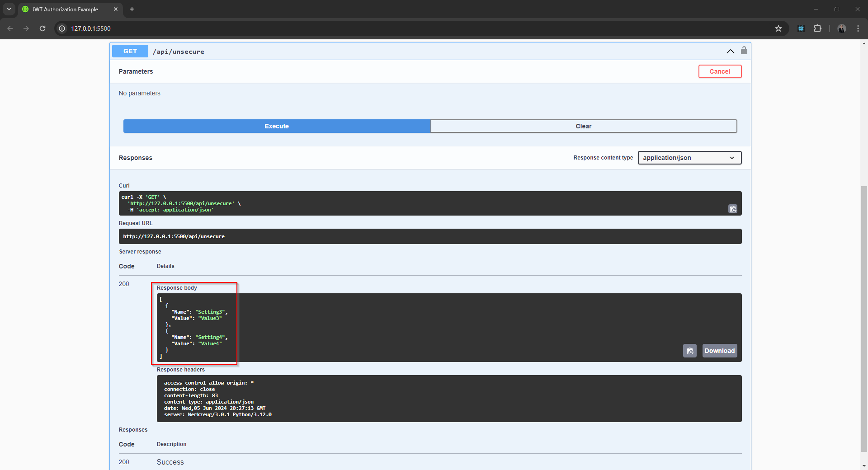Select the JWT Authorization Example tab

tap(66, 9)
